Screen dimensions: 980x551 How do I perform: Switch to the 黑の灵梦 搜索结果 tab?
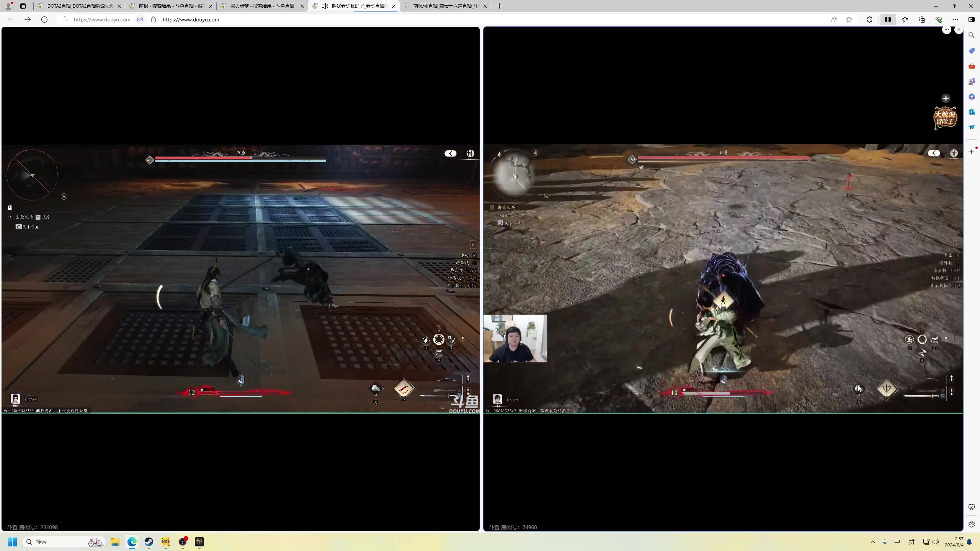click(262, 6)
